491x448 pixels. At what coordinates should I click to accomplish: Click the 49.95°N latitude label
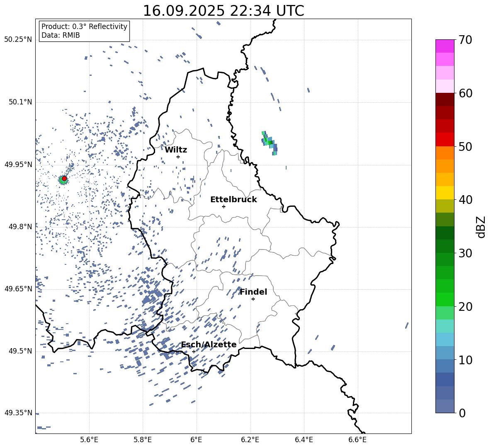[x=18, y=165]
